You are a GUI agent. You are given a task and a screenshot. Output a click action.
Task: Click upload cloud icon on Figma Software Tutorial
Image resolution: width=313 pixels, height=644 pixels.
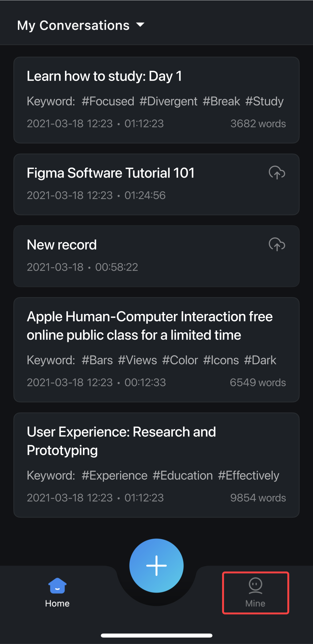(x=277, y=173)
